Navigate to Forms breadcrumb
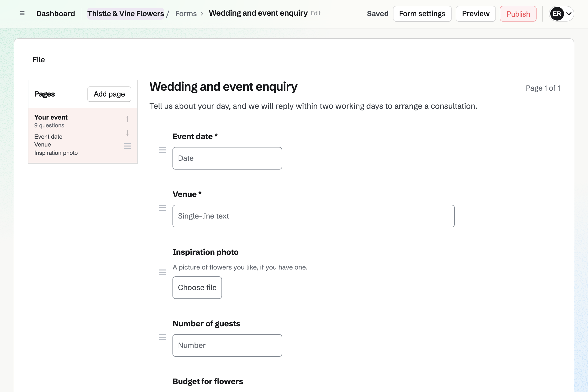Viewport: 588px width, 392px height. coord(186,14)
